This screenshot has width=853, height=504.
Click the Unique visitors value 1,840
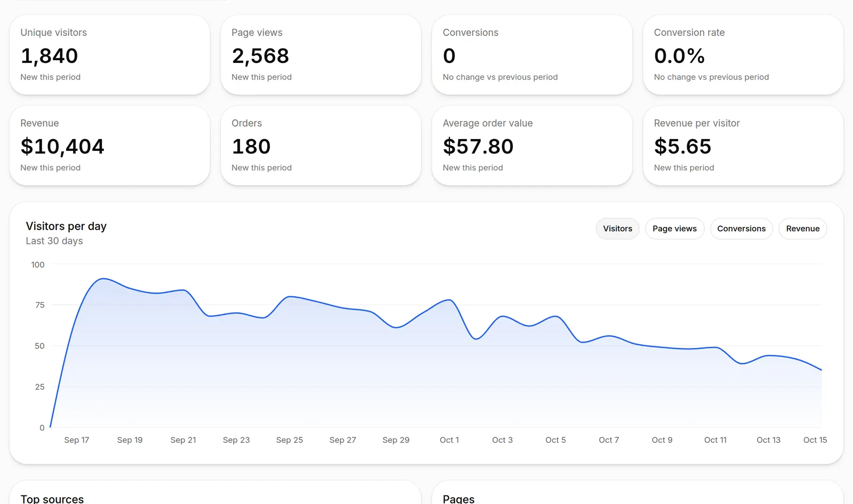point(49,56)
